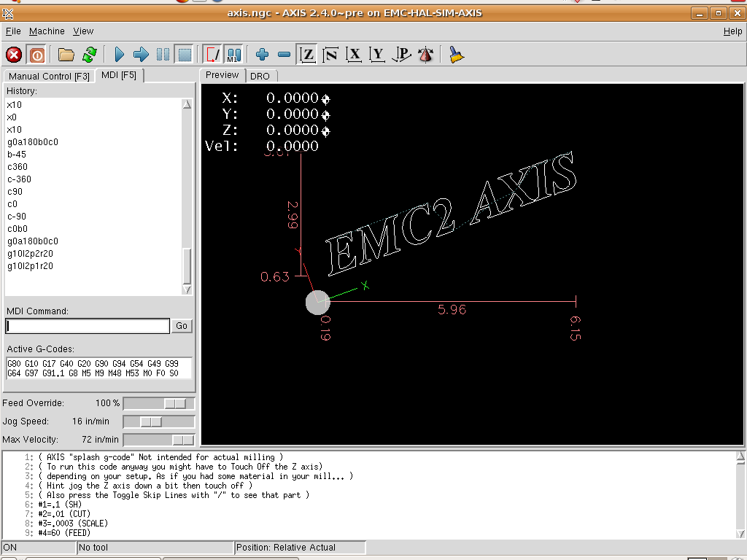The height and width of the screenshot is (560, 747).
Task: Switch to perspective view P
Action: [401, 55]
